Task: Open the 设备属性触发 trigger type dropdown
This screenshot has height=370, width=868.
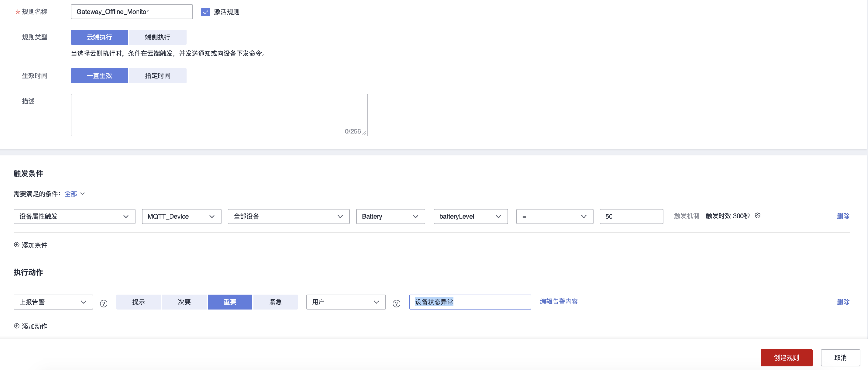Action: [74, 217]
